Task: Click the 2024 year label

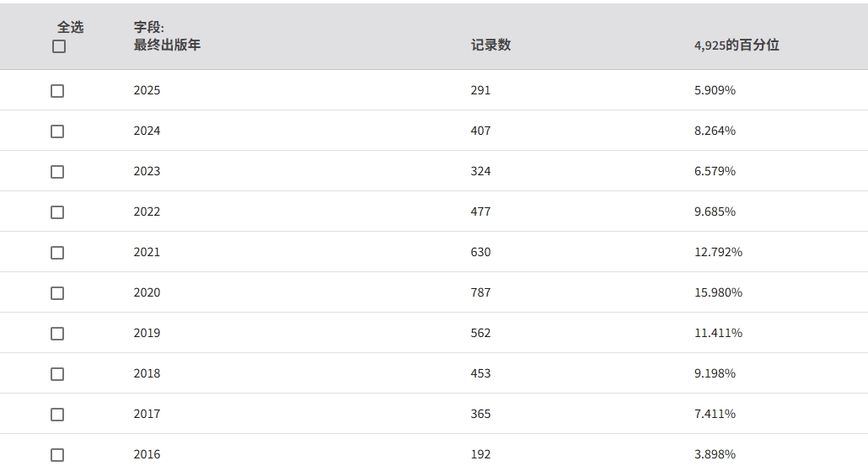Action: 147,131
